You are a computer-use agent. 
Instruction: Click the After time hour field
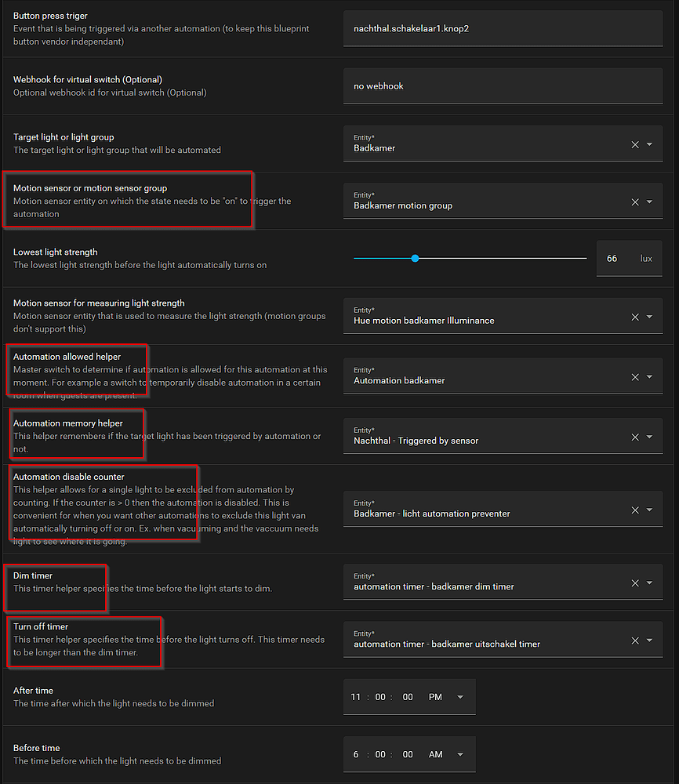[355, 696]
